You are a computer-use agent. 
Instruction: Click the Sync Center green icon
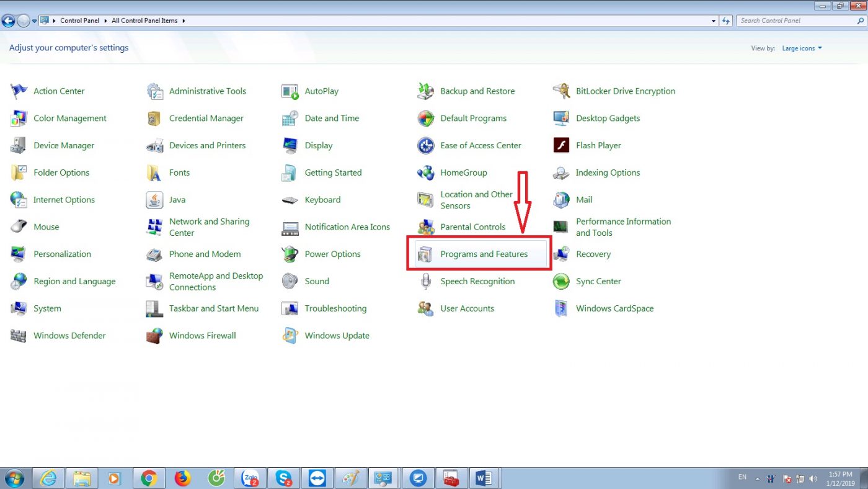pyautogui.click(x=561, y=282)
